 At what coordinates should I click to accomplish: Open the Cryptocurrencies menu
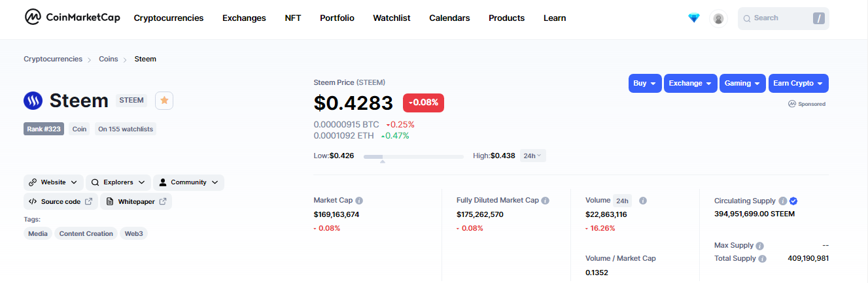click(x=169, y=18)
